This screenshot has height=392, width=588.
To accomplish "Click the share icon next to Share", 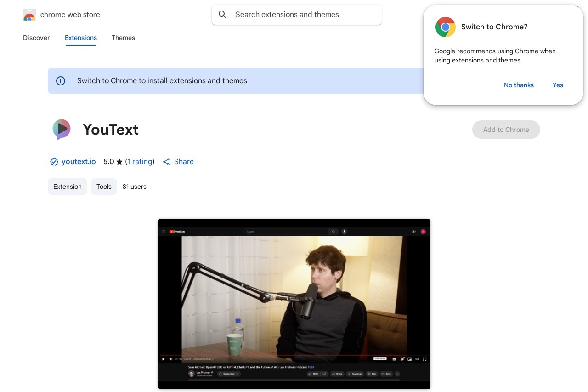I will click(x=166, y=162).
